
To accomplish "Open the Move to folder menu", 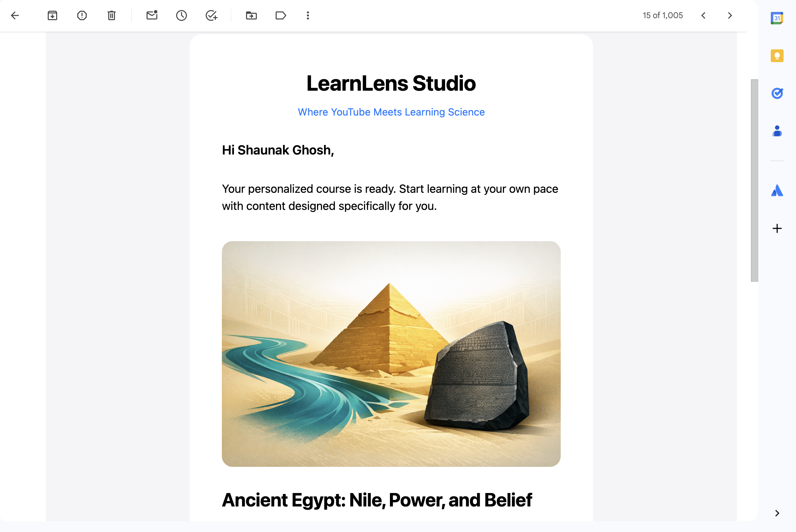I will tap(251, 15).
